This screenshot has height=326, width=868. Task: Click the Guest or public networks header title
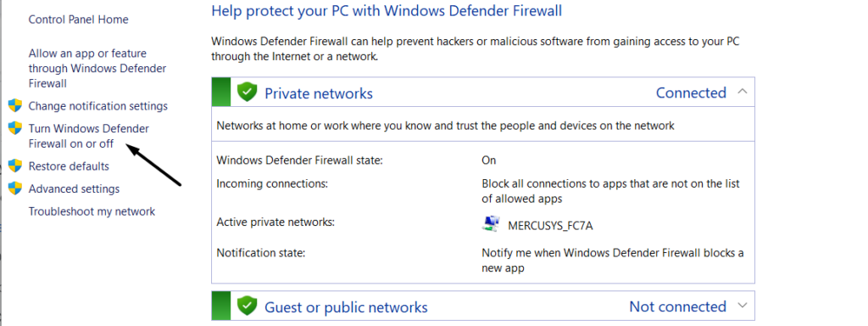click(346, 306)
